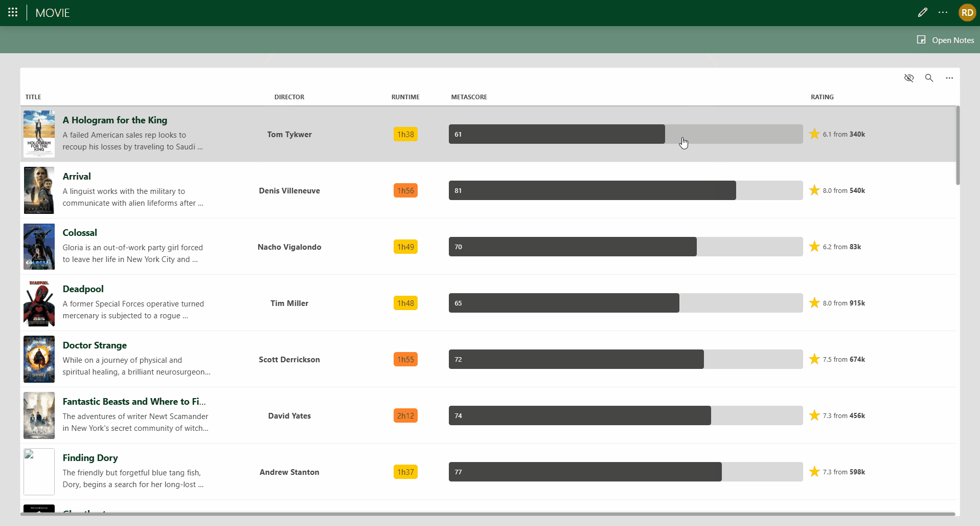The height and width of the screenshot is (526, 980).
Task: Open A Hologram for the King title link
Action: tap(115, 120)
